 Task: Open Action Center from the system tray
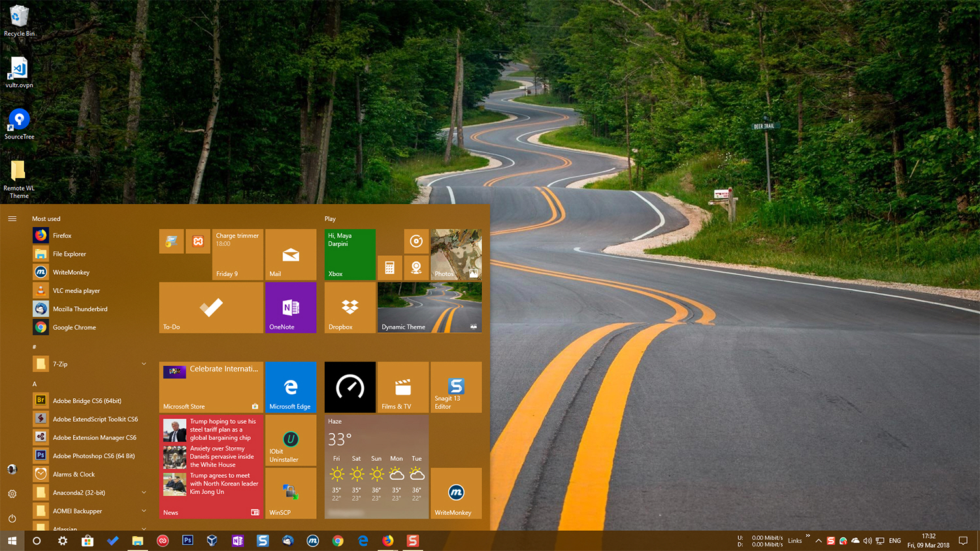[963, 541]
